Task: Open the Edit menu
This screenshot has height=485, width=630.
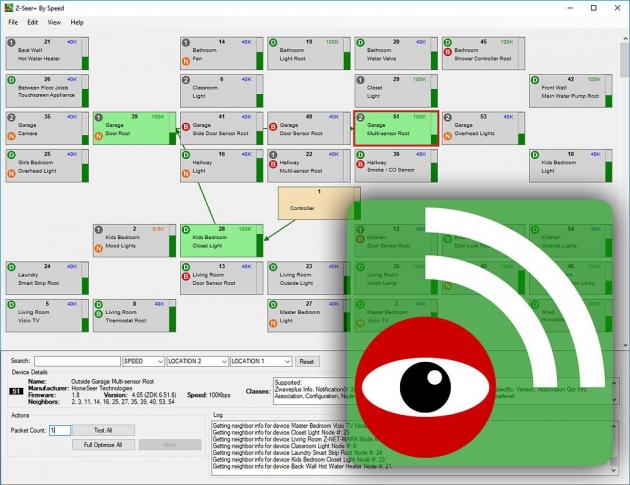Action: 33,23
